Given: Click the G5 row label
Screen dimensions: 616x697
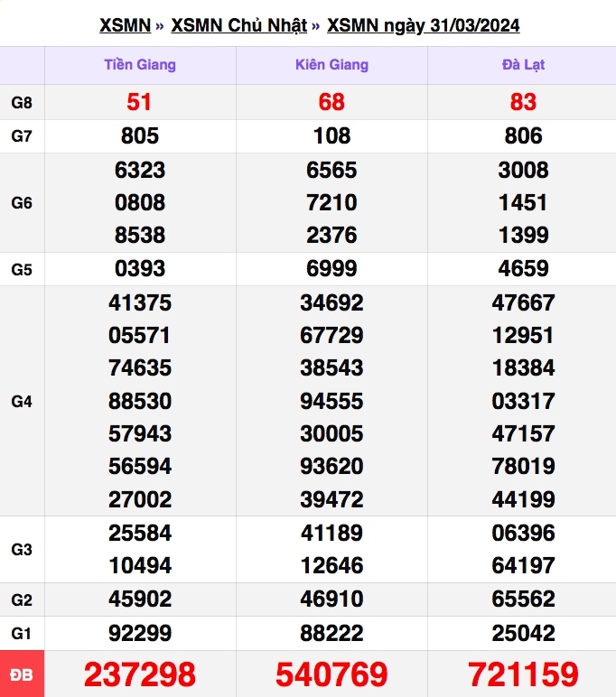Looking at the screenshot, I should pyautogui.click(x=22, y=269).
